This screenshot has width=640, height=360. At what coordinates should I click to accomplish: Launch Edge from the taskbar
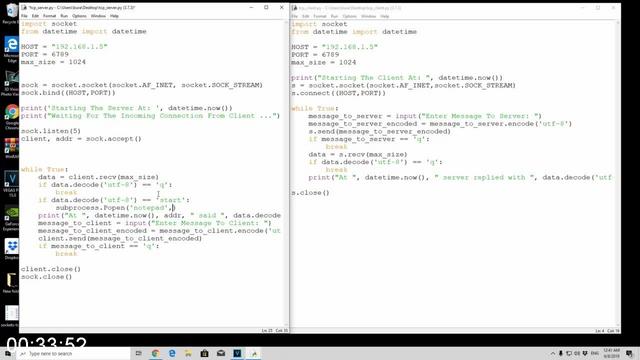tap(172, 353)
